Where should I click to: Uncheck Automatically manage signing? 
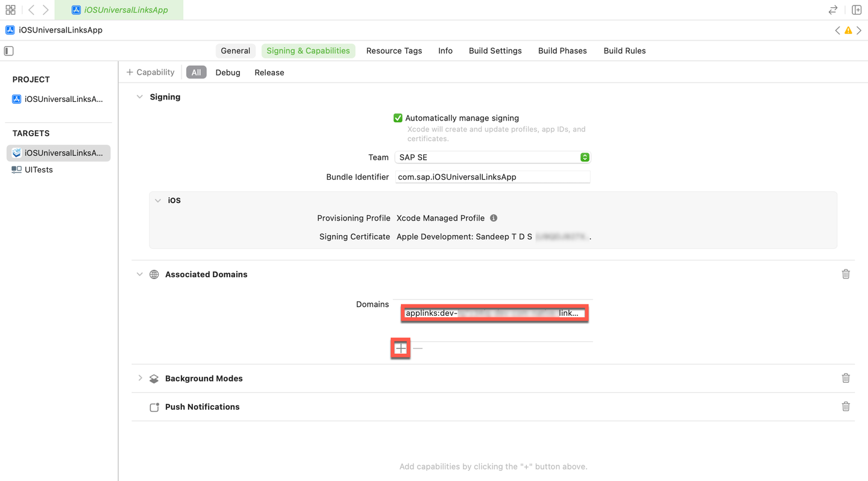(x=398, y=118)
